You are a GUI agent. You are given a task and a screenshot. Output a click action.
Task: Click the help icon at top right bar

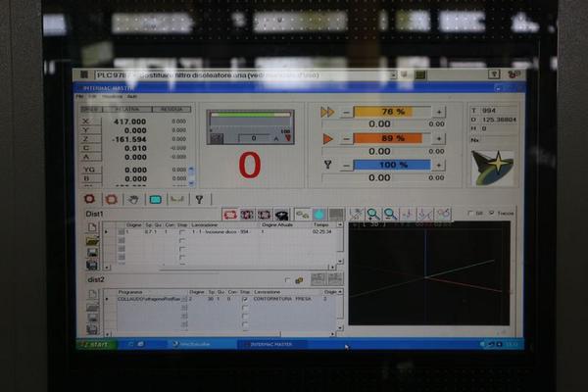494,74
